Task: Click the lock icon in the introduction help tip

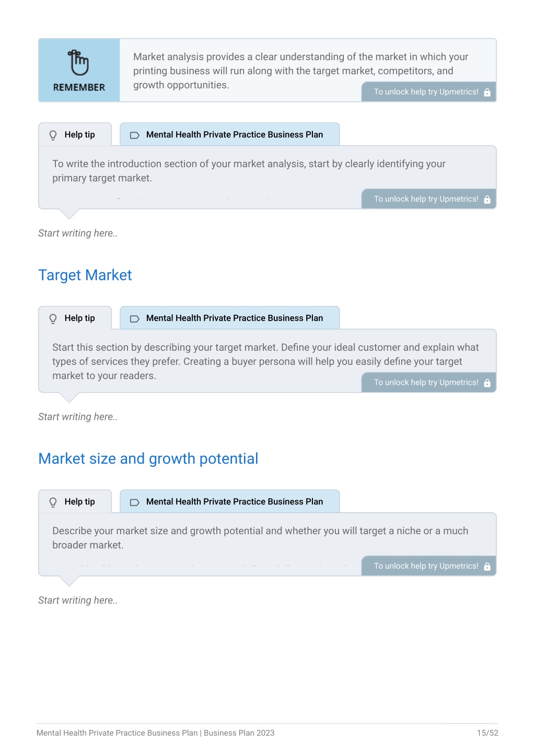Action: [x=487, y=199]
